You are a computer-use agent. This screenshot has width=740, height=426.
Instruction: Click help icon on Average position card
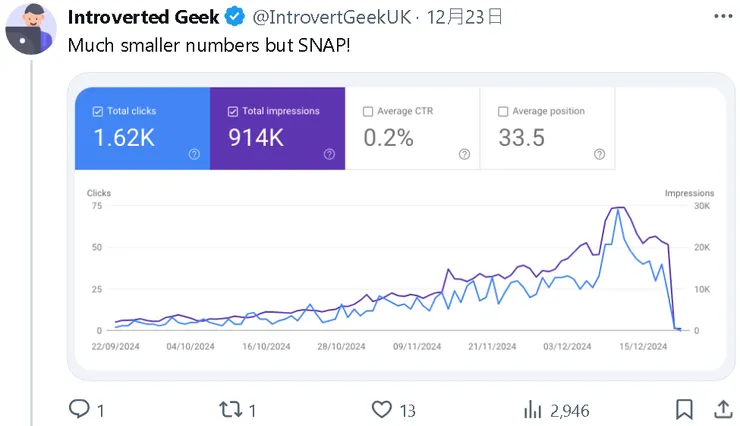[599, 154]
